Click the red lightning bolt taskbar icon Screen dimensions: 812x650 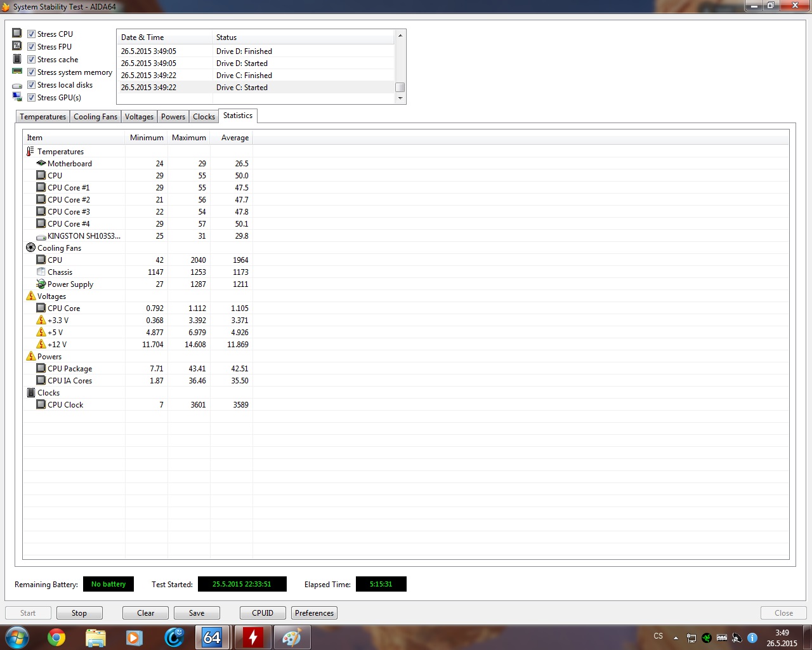[x=252, y=637]
